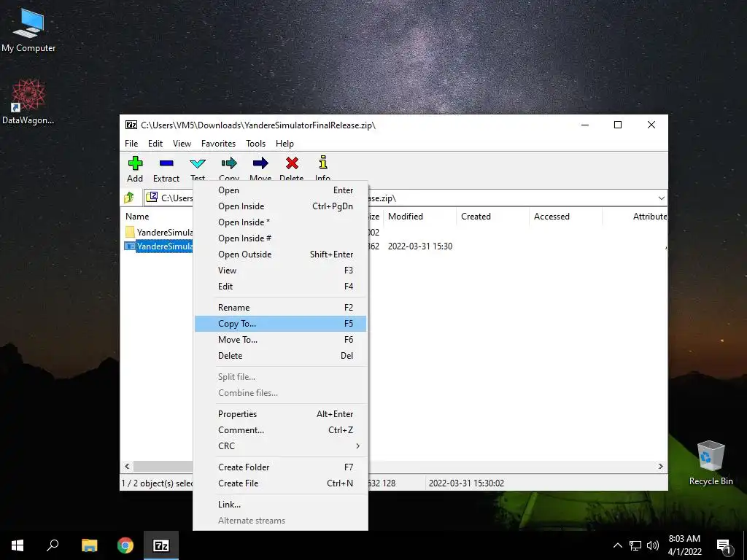The height and width of the screenshot is (560, 747).
Task: Open File Explorer from taskbar
Action: 89,545
